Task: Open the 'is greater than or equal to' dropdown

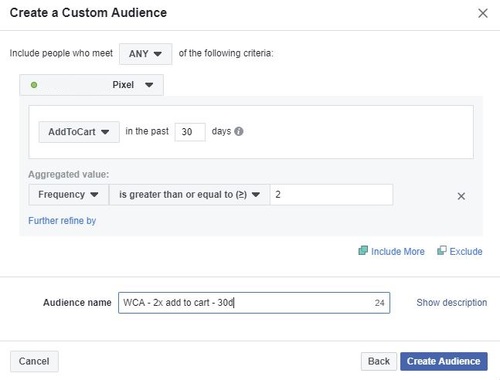Action: (189, 195)
